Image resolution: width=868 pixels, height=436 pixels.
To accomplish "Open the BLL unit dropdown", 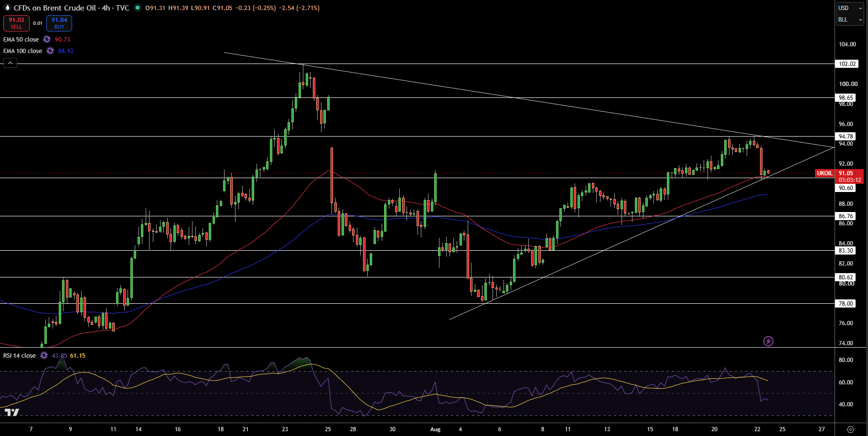I will [850, 20].
